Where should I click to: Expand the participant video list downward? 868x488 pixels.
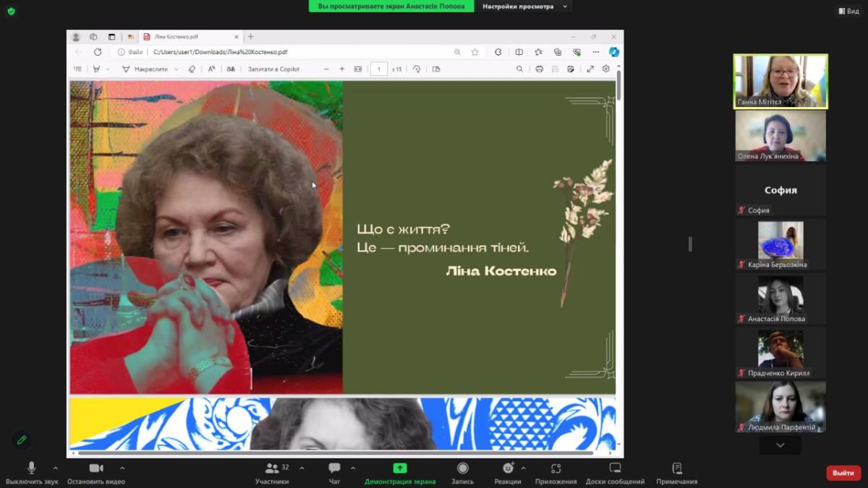[x=780, y=445]
